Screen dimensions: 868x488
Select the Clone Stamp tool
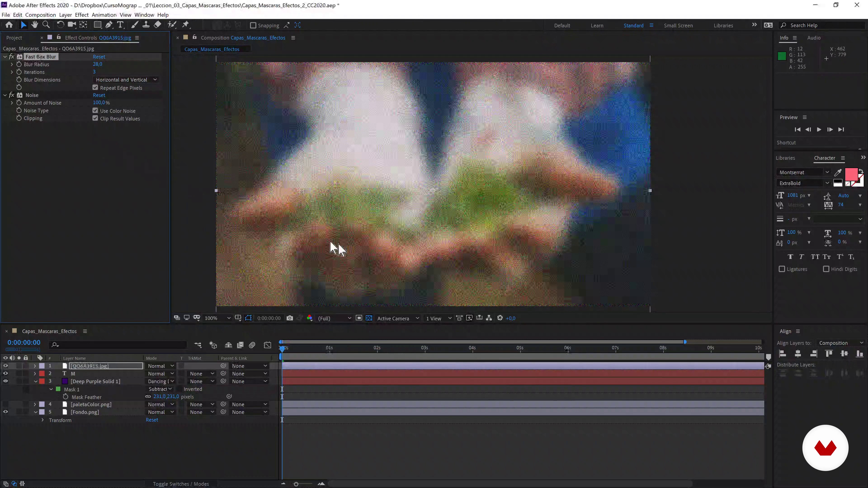(x=146, y=25)
